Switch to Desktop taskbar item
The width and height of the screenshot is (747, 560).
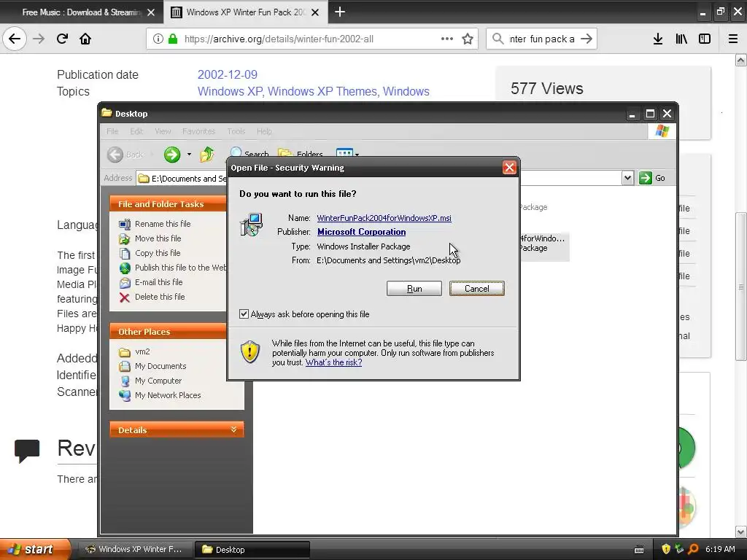pyautogui.click(x=252, y=549)
